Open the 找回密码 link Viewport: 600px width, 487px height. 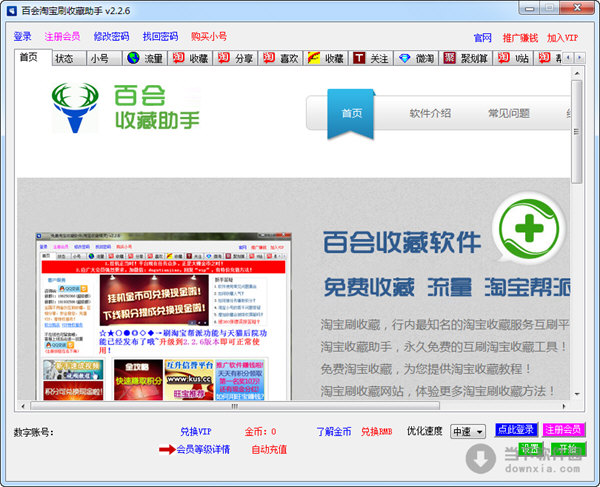[x=160, y=37]
